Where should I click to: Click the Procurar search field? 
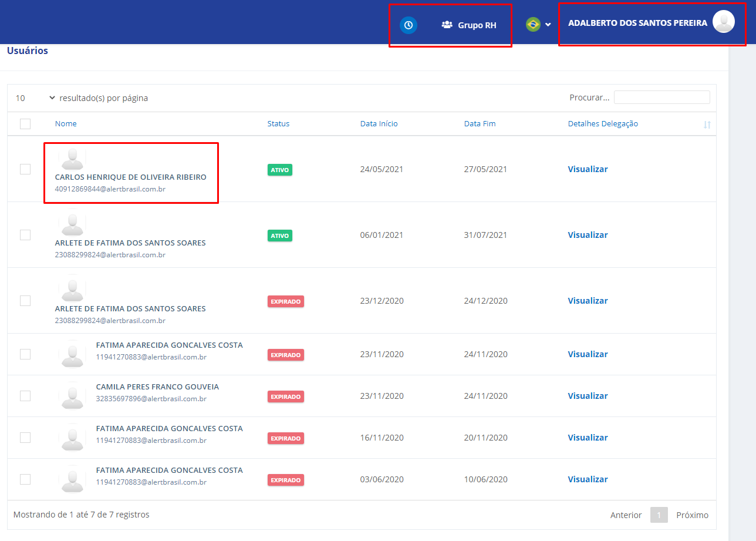coord(662,98)
